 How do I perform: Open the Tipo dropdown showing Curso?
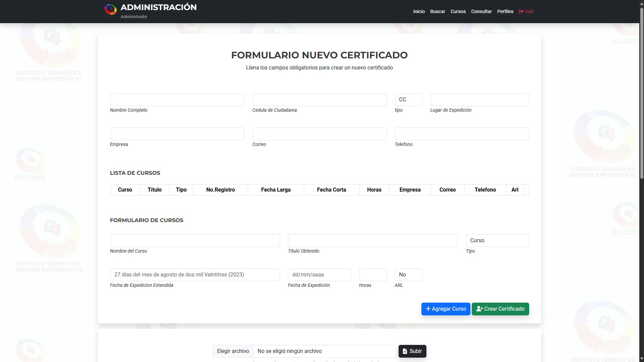click(497, 240)
